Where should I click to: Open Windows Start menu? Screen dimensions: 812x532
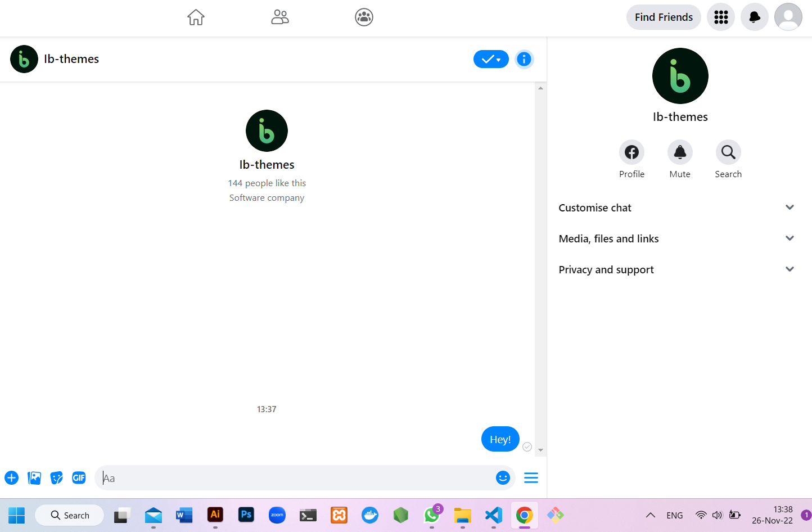17,515
